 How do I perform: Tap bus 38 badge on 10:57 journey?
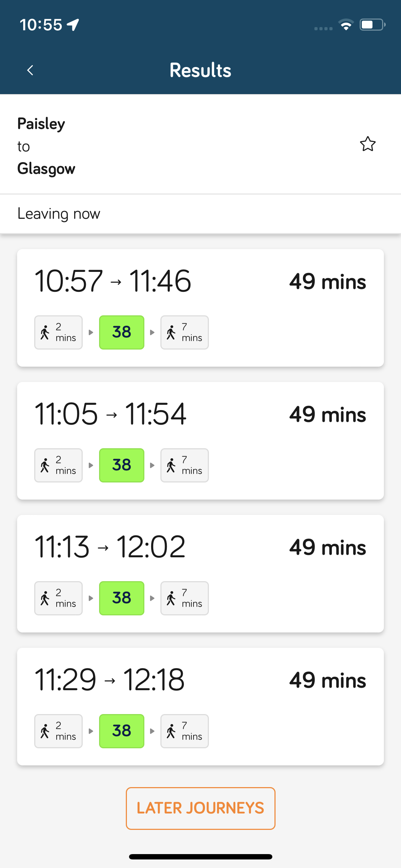(122, 332)
